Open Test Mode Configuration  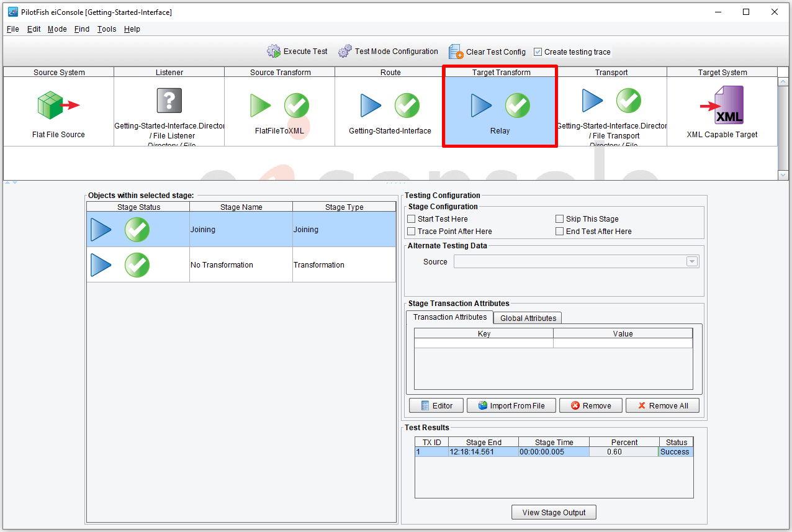[x=388, y=52]
